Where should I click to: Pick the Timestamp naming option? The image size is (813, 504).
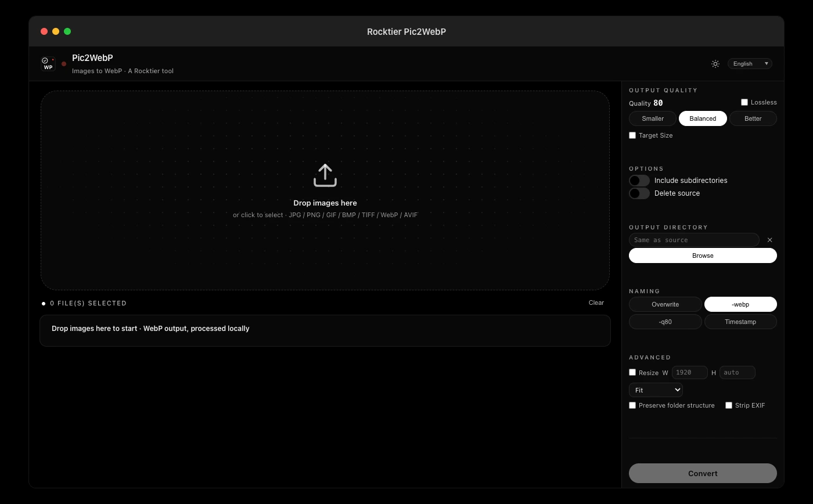[740, 322]
